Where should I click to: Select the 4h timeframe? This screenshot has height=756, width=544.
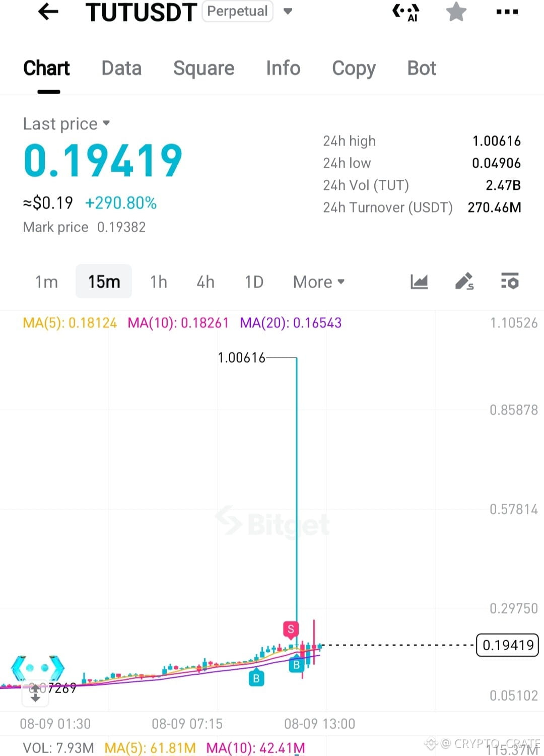point(206,282)
